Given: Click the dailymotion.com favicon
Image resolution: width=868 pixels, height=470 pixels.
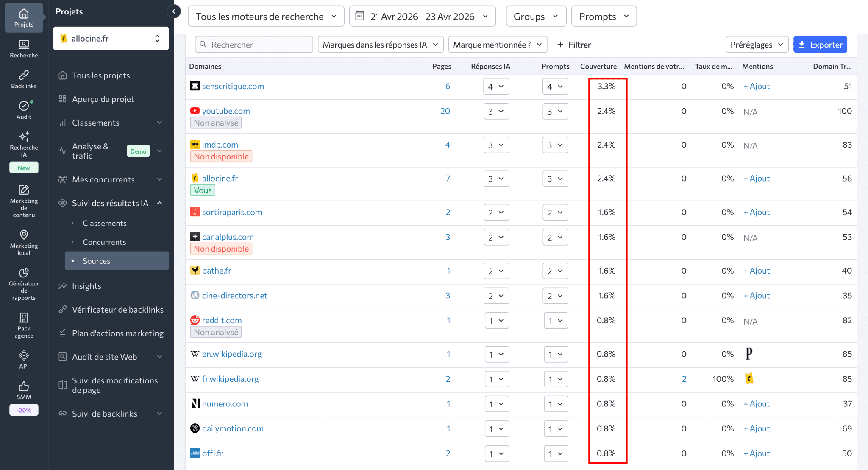Looking at the screenshot, I should click(195, 428).
